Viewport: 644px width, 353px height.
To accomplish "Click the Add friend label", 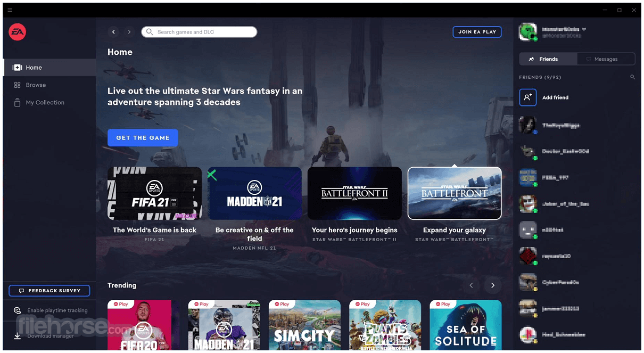I will click(x=555, y=97).
